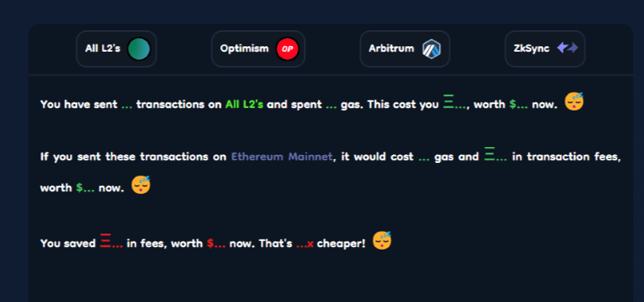This screenshot has height=302, width=644.
Task: Click the Arbitrum hexagon logo
Action: [431, 48]
